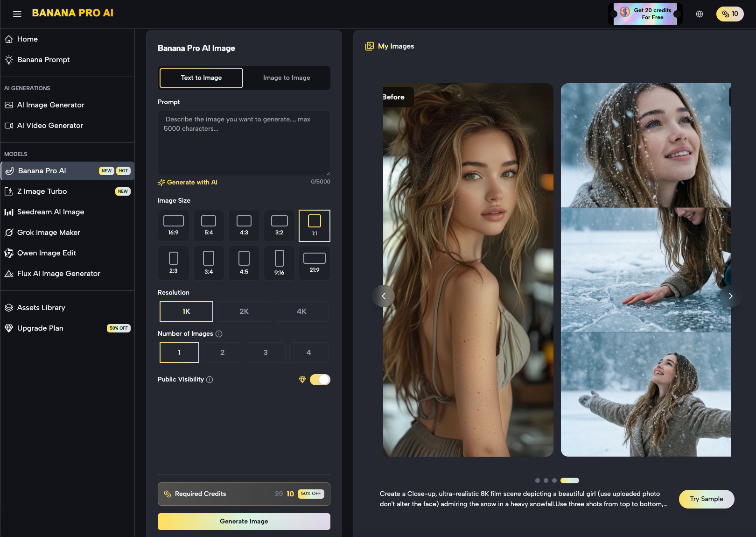
Task: Click the prompt textarea resize handle
Action: click(328, 173)
